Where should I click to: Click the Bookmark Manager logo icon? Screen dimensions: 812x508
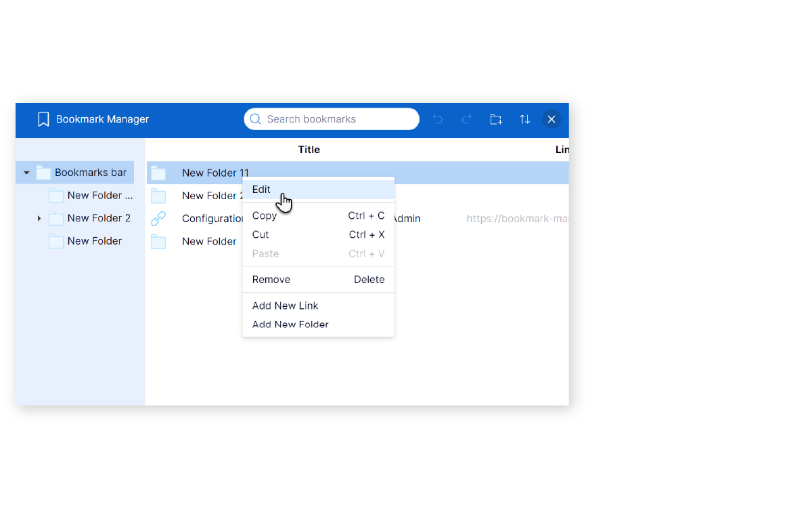(43, 119)
